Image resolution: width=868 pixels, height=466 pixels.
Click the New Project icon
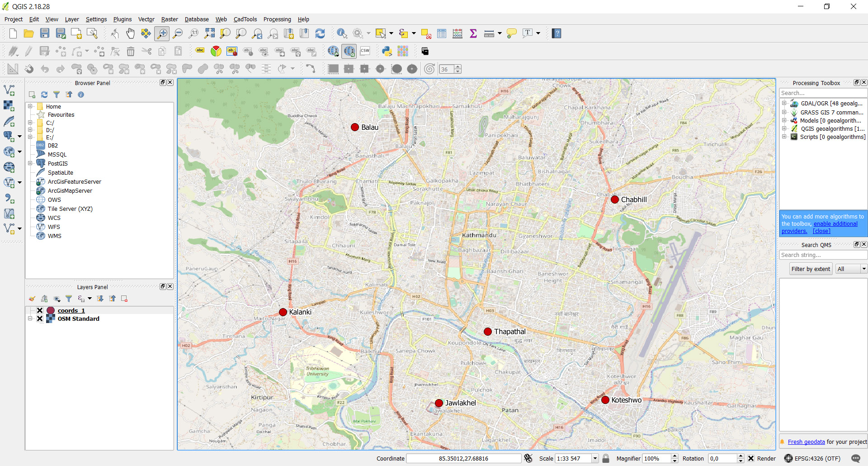(x=13, y=33)
